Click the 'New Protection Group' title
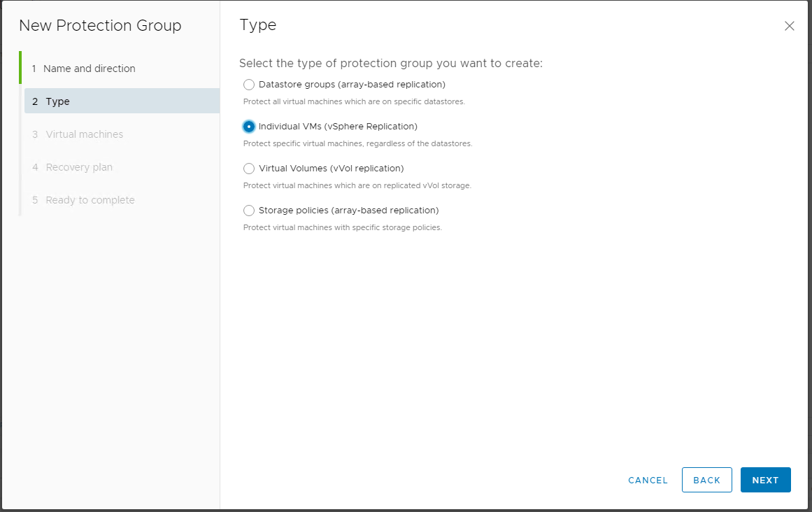The image size is (812, 512). tap(100, 25)
